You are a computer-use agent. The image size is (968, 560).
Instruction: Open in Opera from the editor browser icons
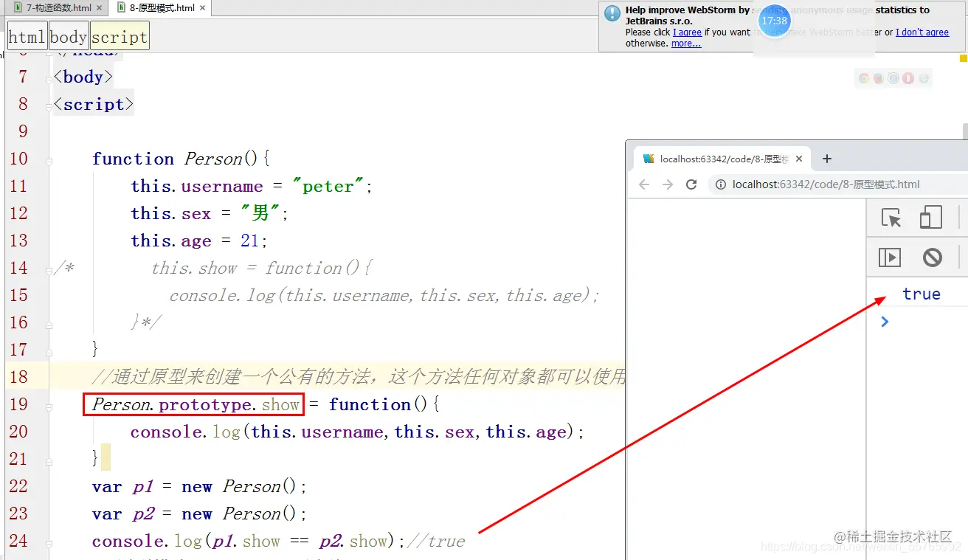point(908,78)
